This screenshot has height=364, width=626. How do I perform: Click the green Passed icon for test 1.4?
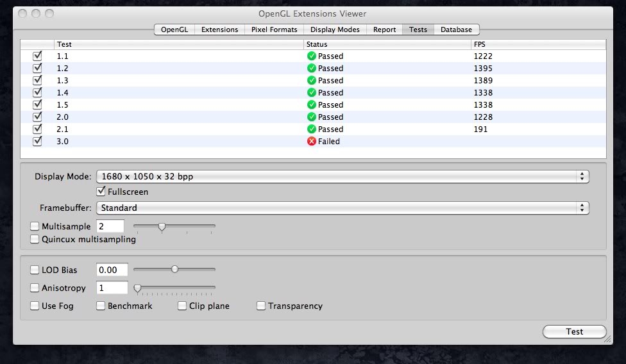click(x=312, y=92)
